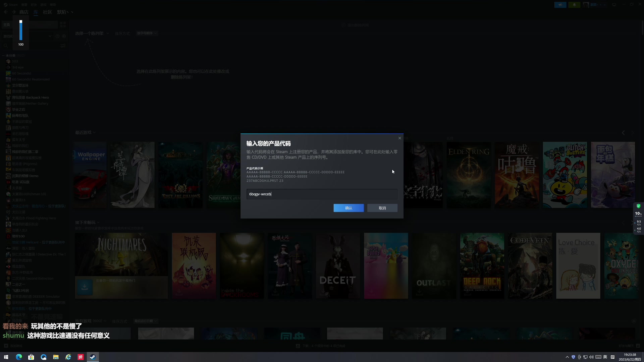644x362 pixels.
Task: Open the games type filter dropdown in sidebar
Action: coord(28,36)
